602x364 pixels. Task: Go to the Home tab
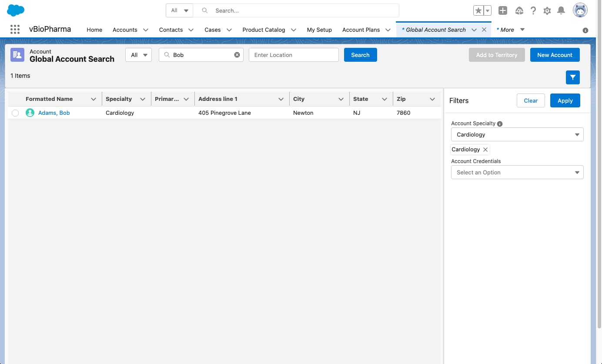click(94, 30)
